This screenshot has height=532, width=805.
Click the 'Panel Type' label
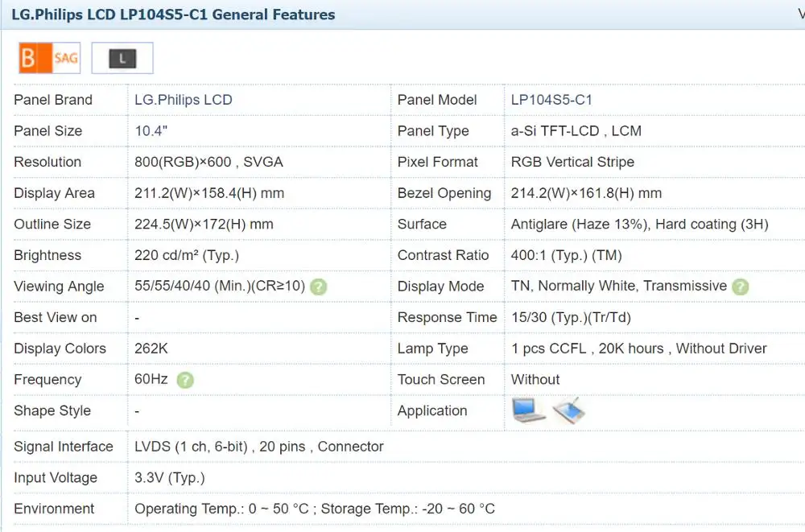click(433, 131)
